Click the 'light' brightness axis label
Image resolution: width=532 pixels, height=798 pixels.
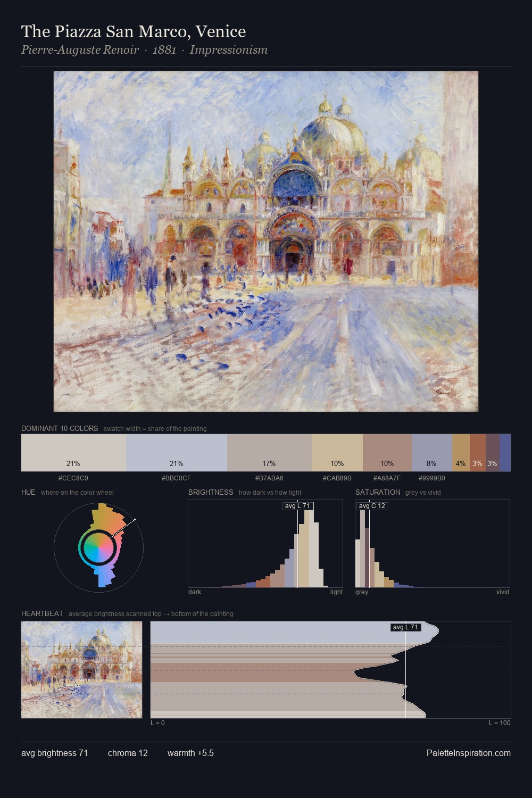pyautogui.click(x=336, y=592)
